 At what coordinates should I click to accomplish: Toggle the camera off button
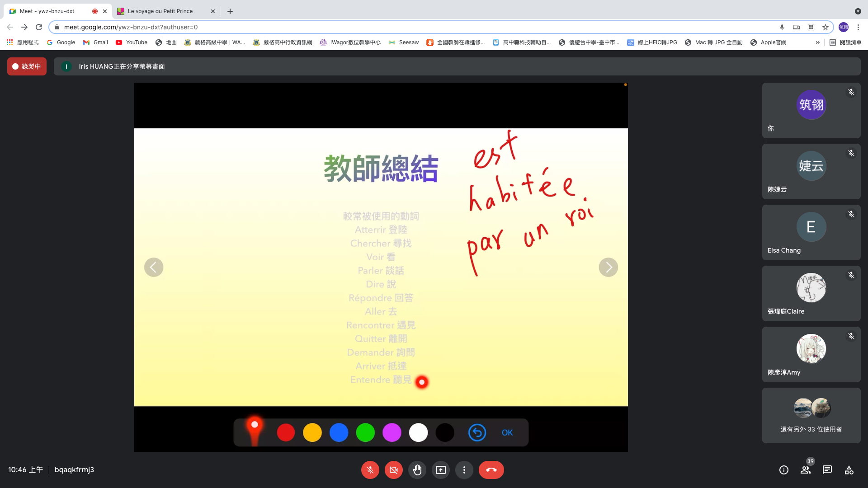pos(393,470)
